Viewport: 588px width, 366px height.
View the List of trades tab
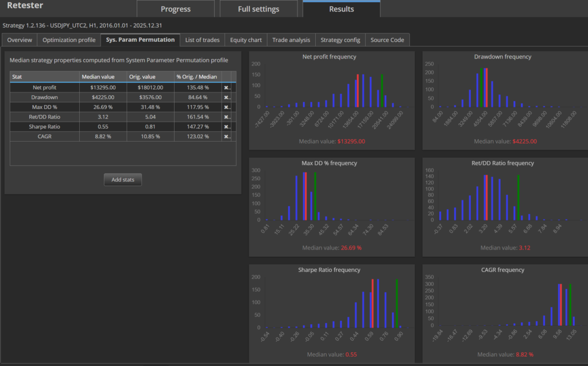(202, 40)
